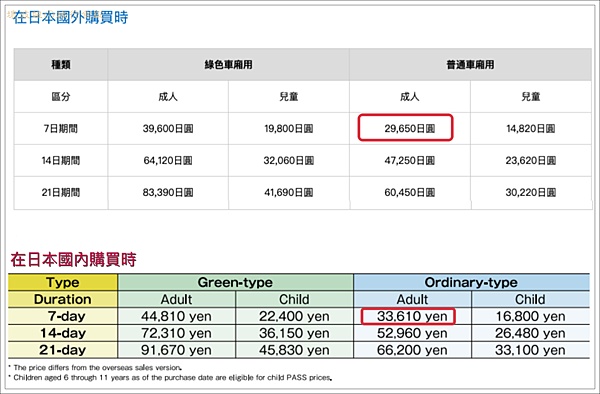Pick the 60,450日圓 value
Viewport: 600px width, 394px height.
(410, 192)
